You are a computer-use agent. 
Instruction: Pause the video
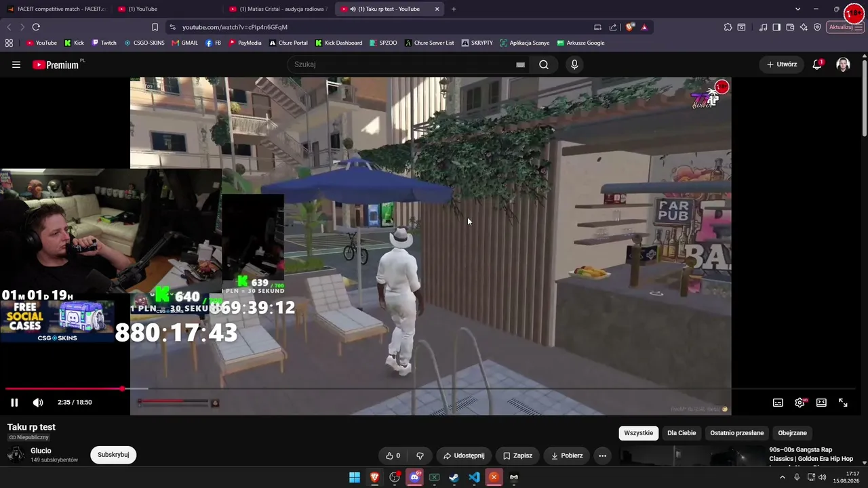tap(14, 402)
